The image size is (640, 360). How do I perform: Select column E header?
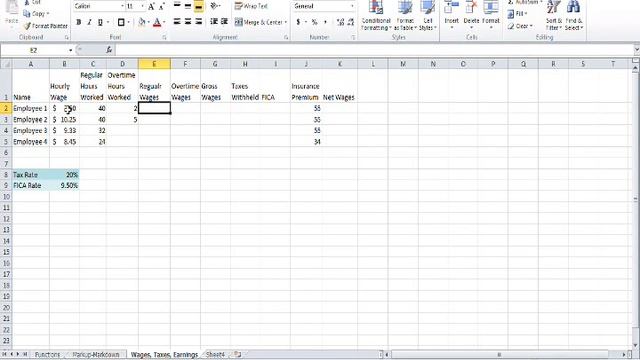click(154, 64)
